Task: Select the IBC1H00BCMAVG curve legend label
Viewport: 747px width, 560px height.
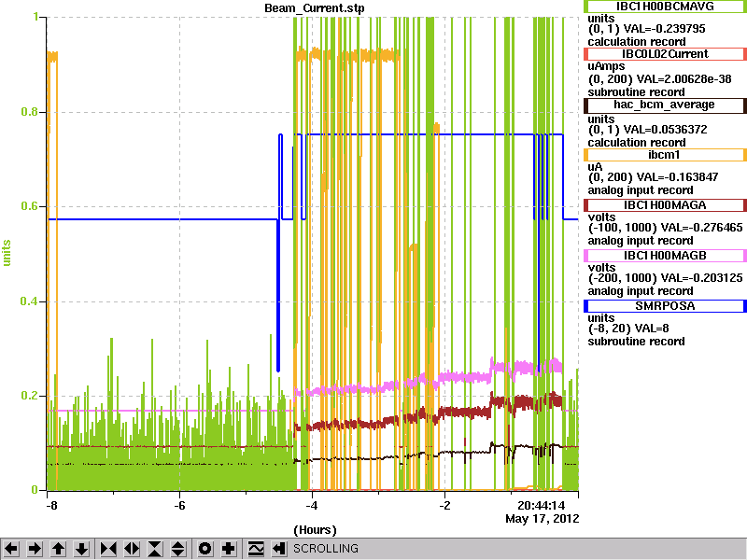Action: point(665,7)
